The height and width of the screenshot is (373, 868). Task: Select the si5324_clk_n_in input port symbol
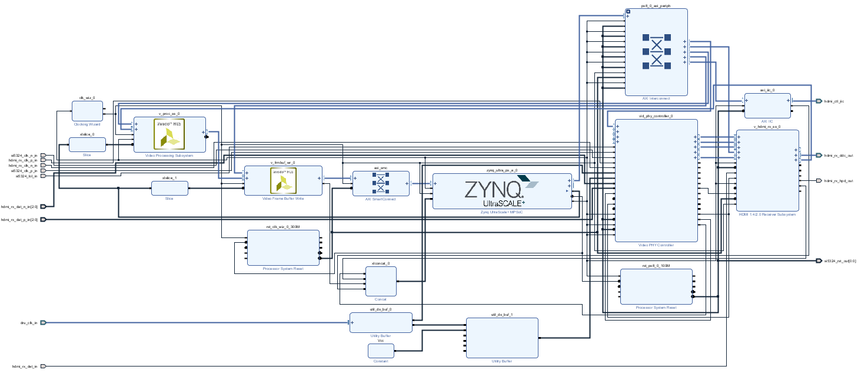(x=43, y=156)
